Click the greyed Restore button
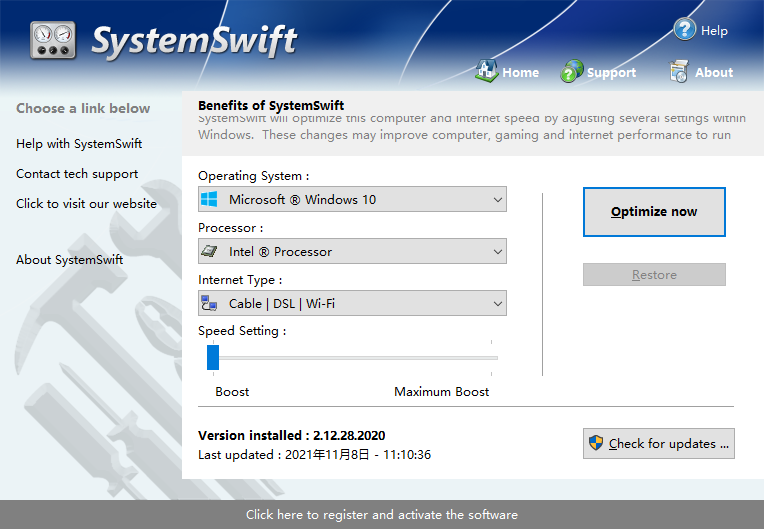 coord(654,275)
